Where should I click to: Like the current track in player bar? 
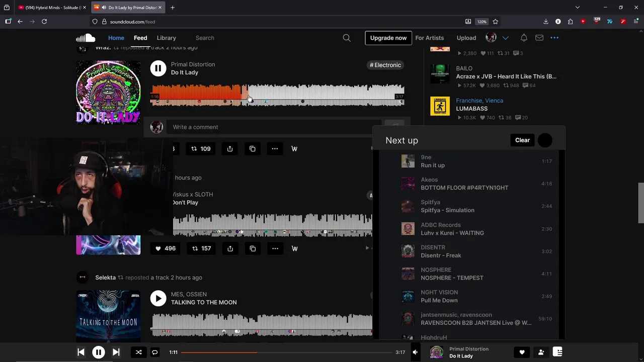pos(522,352)
